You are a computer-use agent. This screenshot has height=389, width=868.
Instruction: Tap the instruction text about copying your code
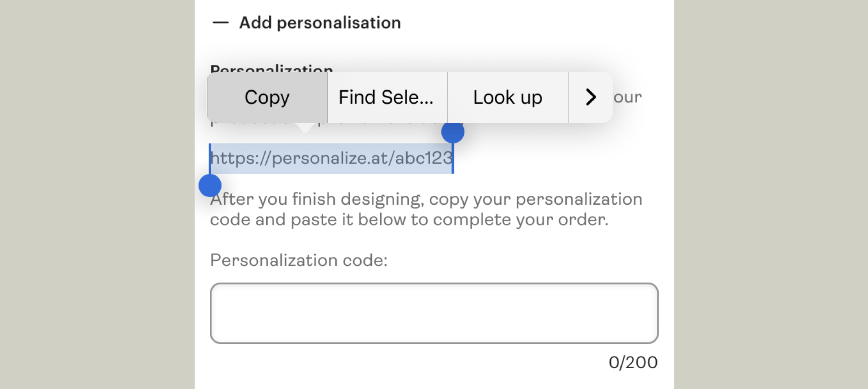pyautogui.click(x=426, y=209)
